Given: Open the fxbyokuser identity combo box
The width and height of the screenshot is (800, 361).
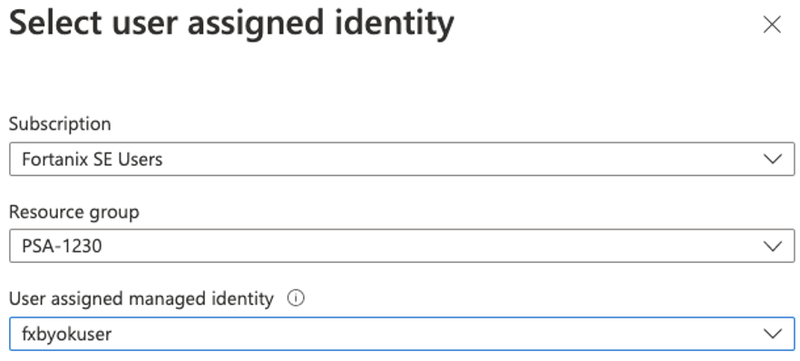Looking at the screenshot, I should click(402, 334).
